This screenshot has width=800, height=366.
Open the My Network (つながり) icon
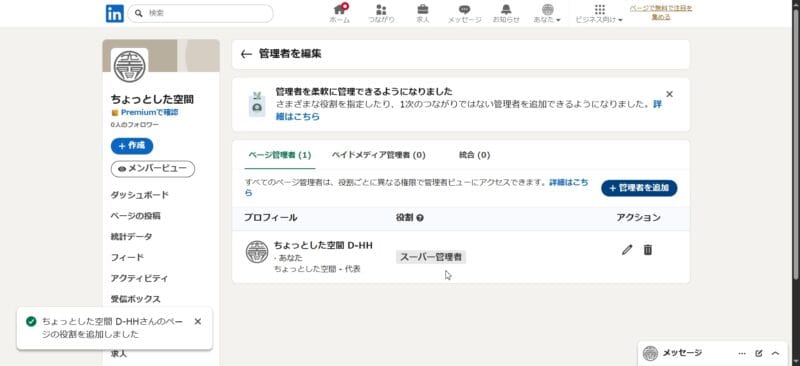click(381, 14)
